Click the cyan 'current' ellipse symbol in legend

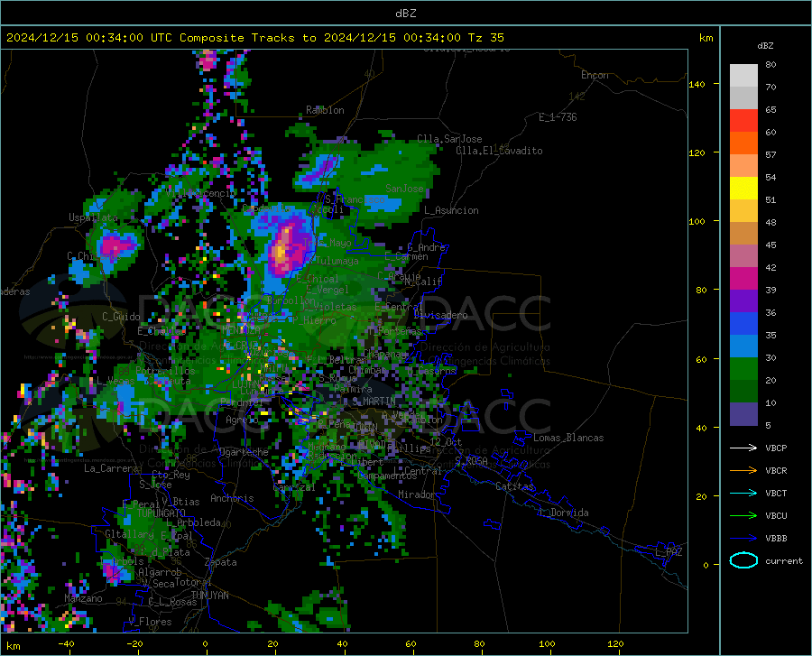(743, 560)
